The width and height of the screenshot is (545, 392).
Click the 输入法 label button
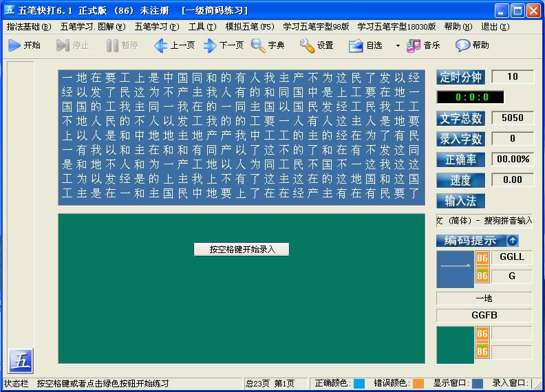[460, 201]
